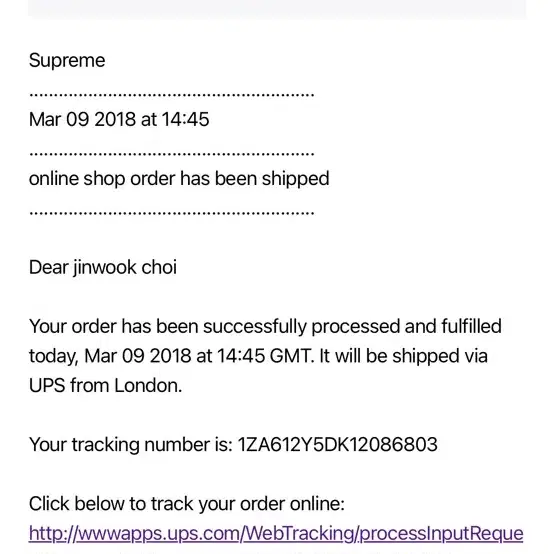Click the 'online shop order has been shipped' subject
This screenshot has height=554, width=554.
click(179, 178)
